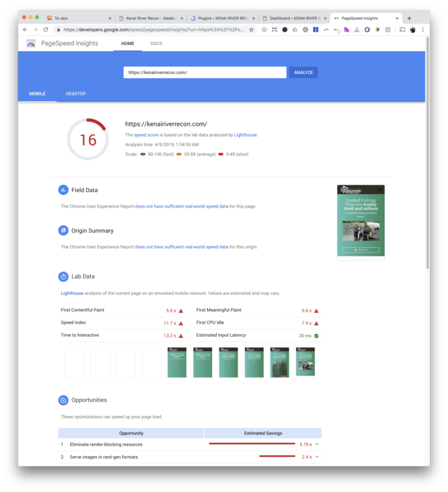Image resolution: width=448 pixels, height=492 pixels.
Task: Click the black circle extension icon
Action: click(x=285, y=29)
